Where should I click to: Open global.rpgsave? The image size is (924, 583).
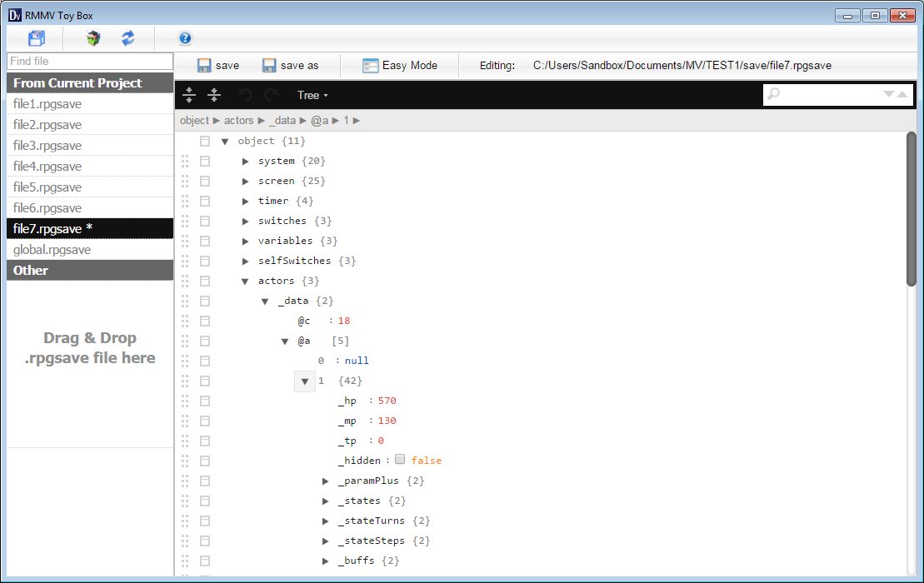pyautogui.click(x=90, y=250)
